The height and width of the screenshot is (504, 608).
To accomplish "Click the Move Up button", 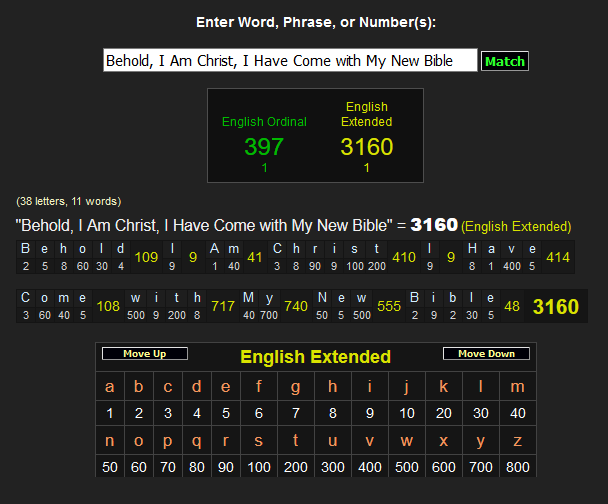I will point(145,354).
